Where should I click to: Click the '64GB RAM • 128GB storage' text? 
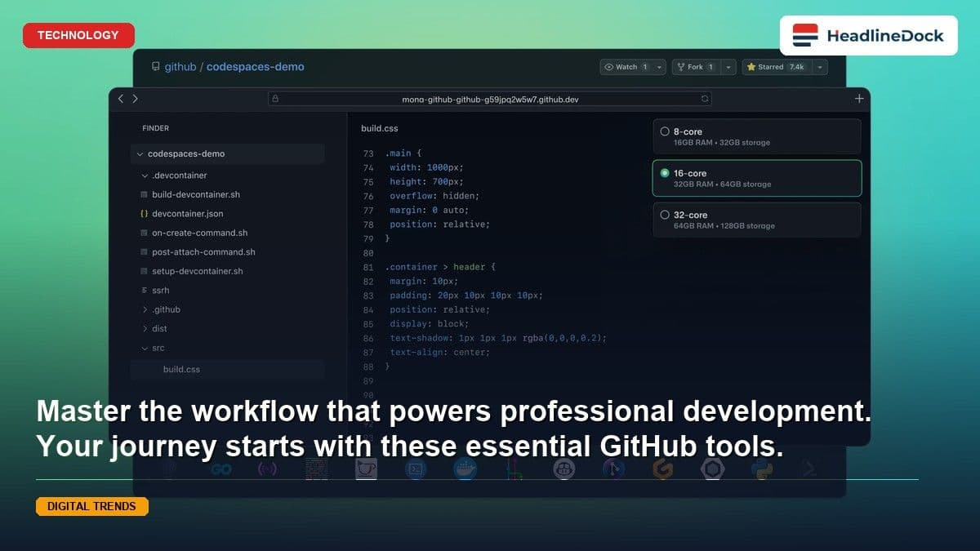point(724,226)
